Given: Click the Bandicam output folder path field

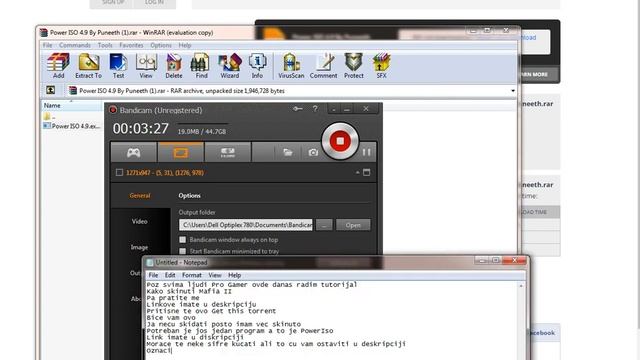Looking at the screenshot, I should pos(246,225).
